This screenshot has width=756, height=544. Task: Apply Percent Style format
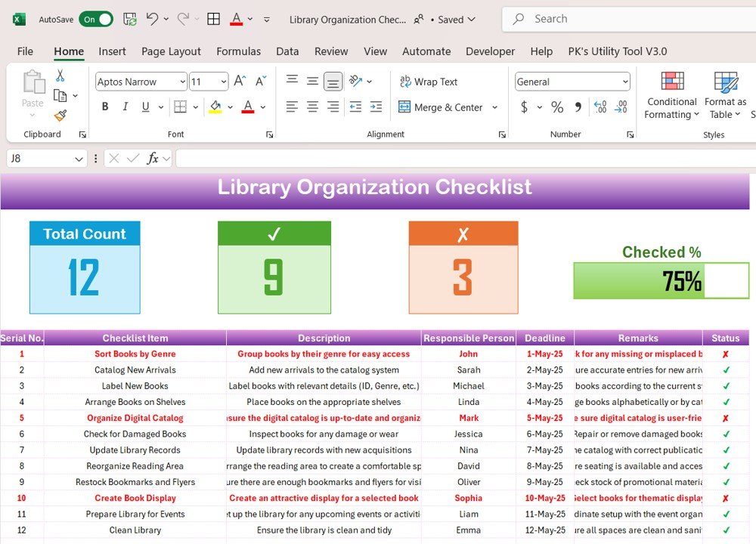coord(557,107)
